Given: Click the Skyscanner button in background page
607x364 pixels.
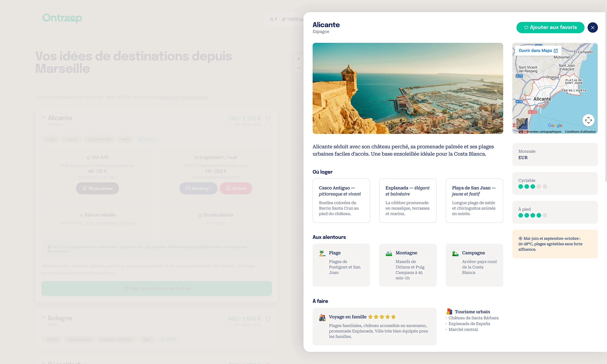Looking at the screenshot, I should pos(97,188).
